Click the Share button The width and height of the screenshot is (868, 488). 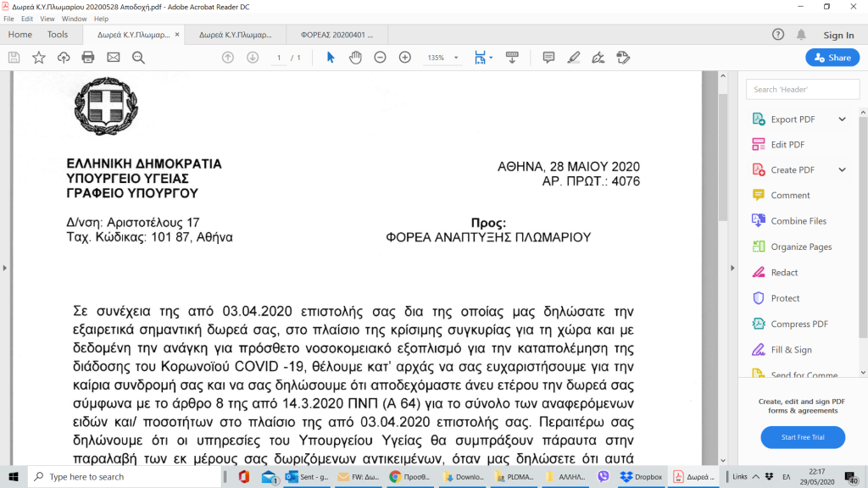click(832, 58)
